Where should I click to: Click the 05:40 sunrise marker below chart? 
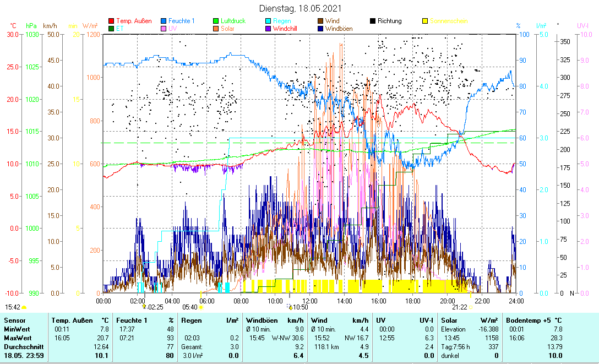(x=190, y=307)
